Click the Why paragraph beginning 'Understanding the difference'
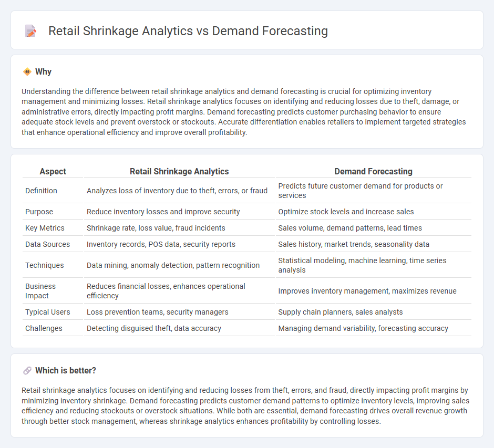The width and height of the screenshot is (494, 448). [x=243, y=112]
